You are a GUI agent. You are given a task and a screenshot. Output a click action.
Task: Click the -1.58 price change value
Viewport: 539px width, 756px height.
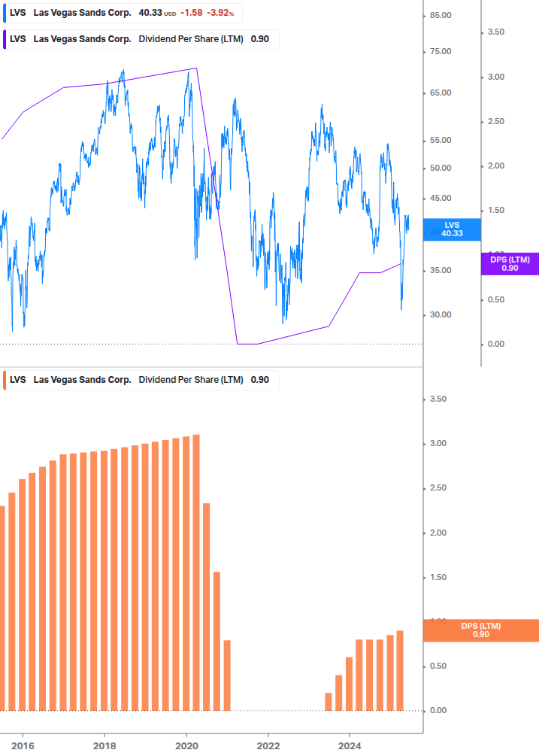192,13
